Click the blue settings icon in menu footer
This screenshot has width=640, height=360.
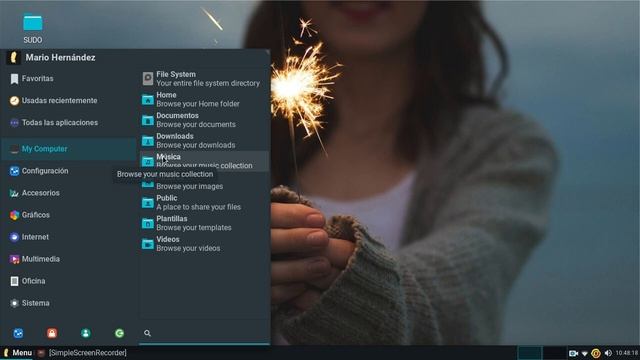coord(18,333)
